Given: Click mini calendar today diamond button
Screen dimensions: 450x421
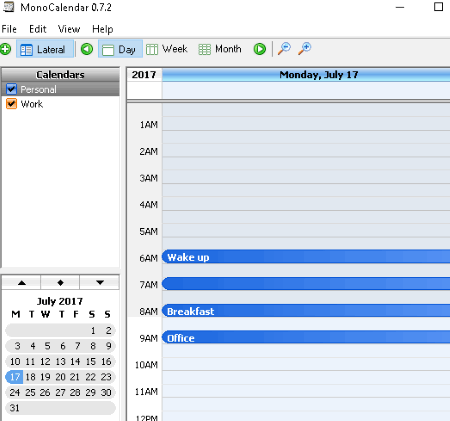Looking at the screenshot, I should (60, 283).
